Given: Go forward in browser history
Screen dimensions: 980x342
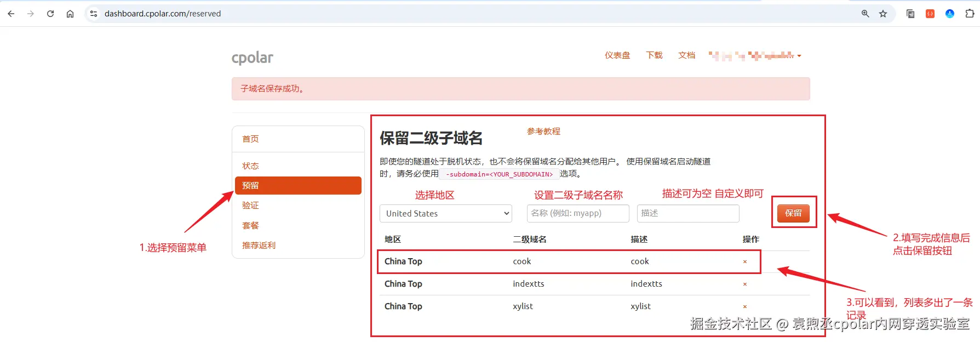Looking at the screenshot, I should click(31, 14).
